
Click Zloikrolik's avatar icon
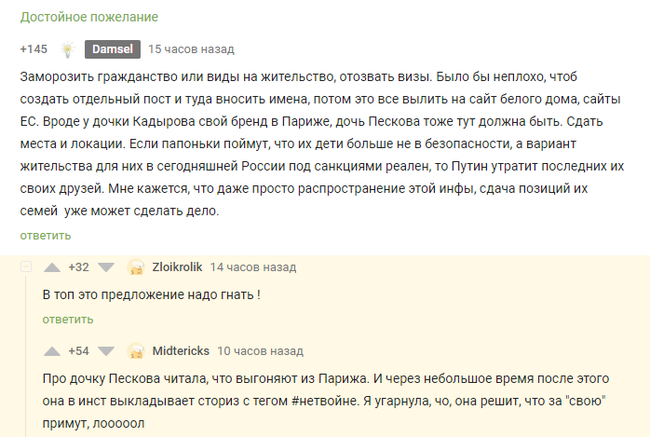(137, 268)
